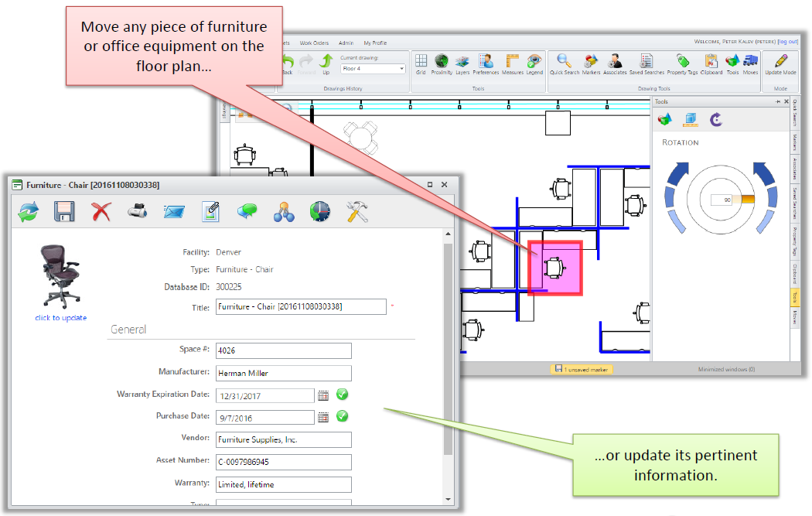This screenshot has height=516, width=812.
Task: Click the '1 unsaved marker' status button
Action: pyautogui.click(x=582, y=369)
